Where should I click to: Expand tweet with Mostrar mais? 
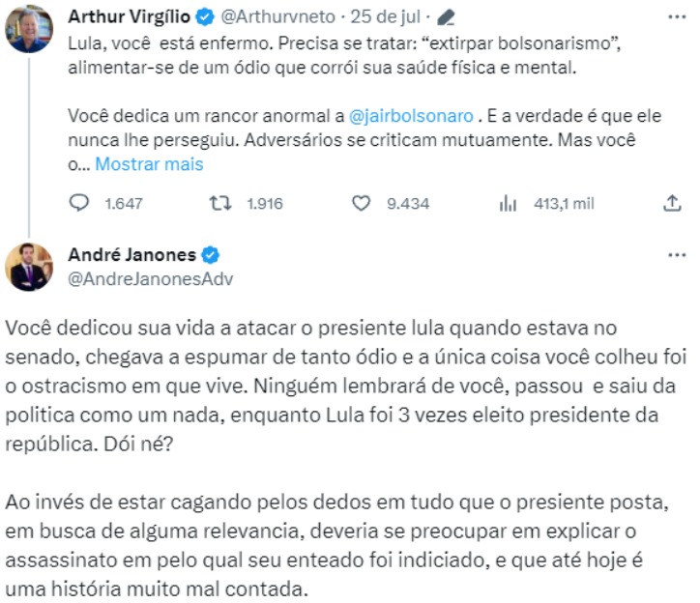(x=149, y=164)
